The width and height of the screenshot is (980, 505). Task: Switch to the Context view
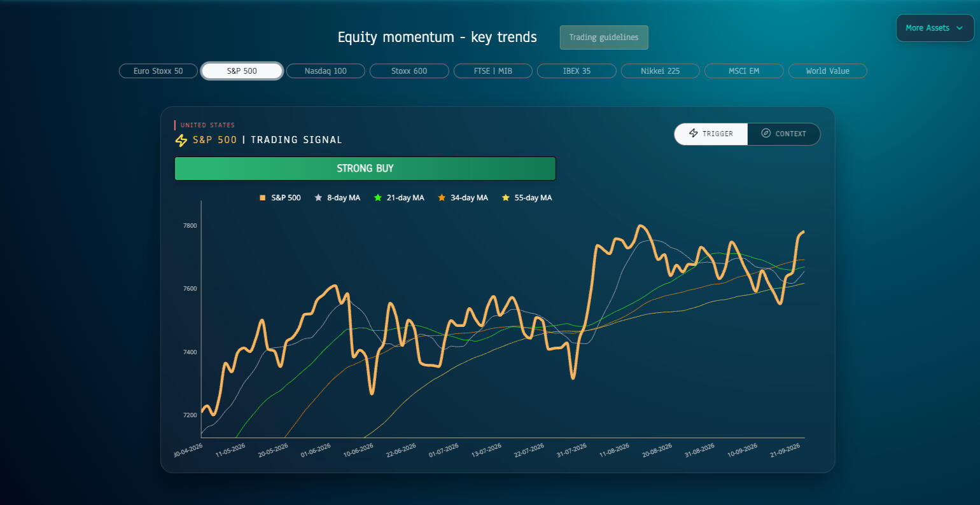[784, 134]
